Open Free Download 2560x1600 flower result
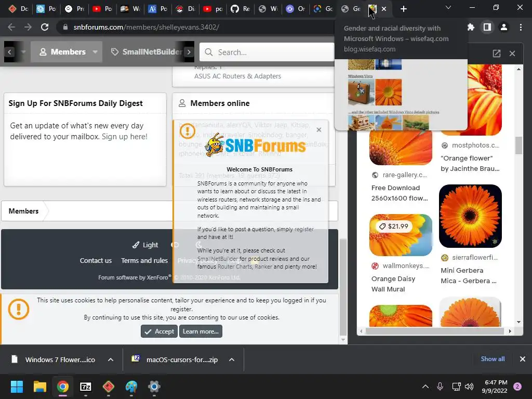This screenshot has height=399, width=532. 400,193
